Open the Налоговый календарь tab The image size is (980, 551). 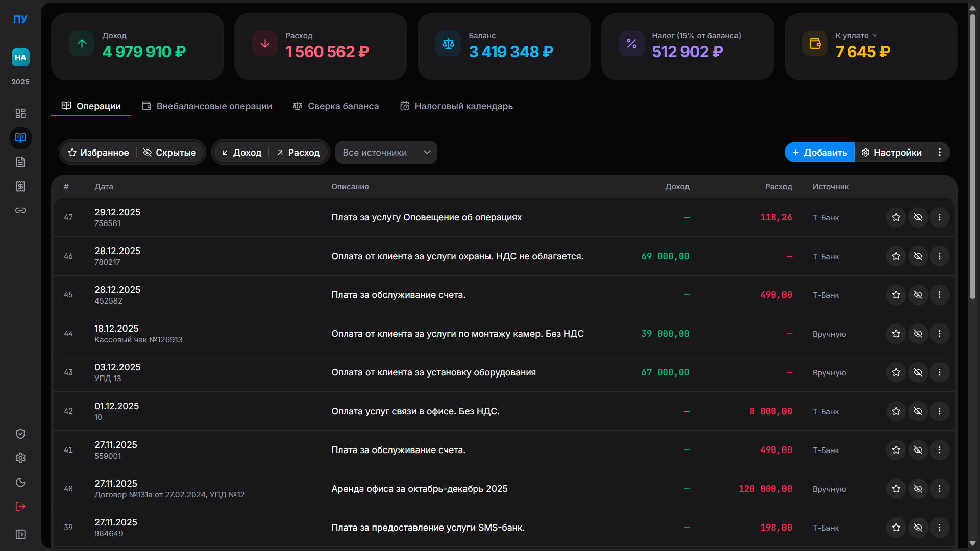pos(456,106)
